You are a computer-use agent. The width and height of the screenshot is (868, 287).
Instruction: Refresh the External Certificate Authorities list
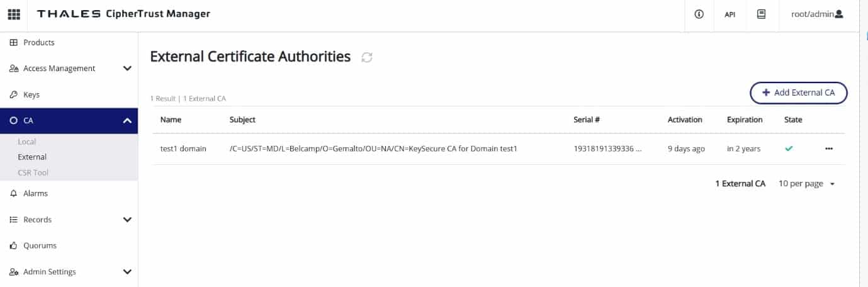[x=367, y=57]
